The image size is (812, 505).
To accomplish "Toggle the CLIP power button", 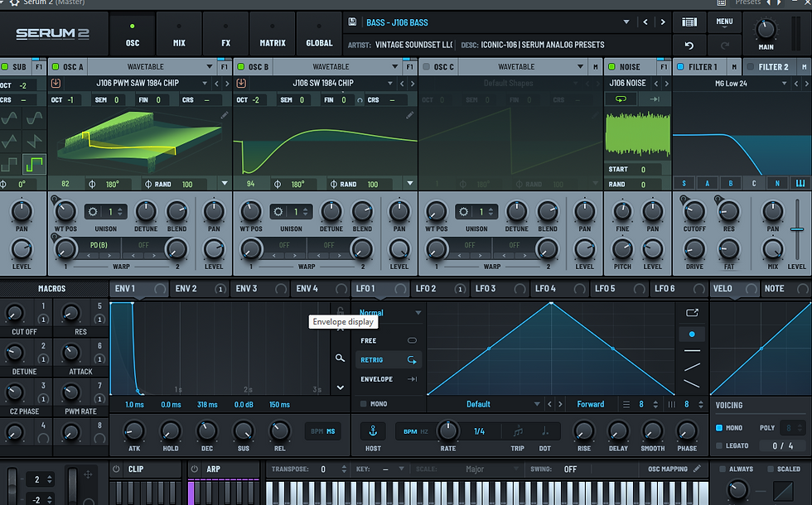I will (x=117, y=469).
